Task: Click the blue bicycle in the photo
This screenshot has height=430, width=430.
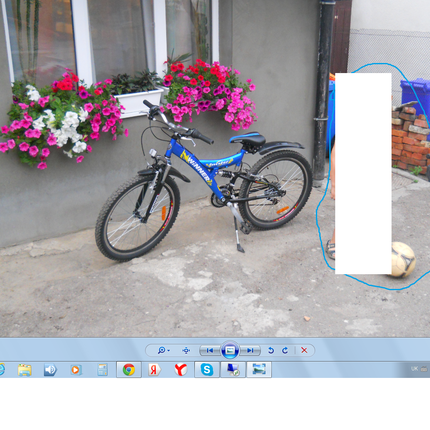Action: [x=203, y=180]
